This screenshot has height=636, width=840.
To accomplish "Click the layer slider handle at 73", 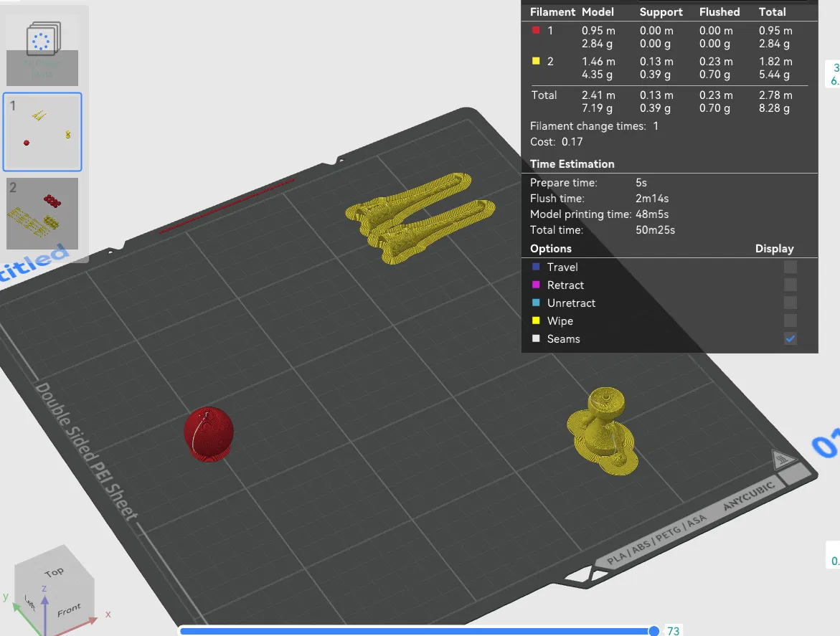I will point(653,631).
